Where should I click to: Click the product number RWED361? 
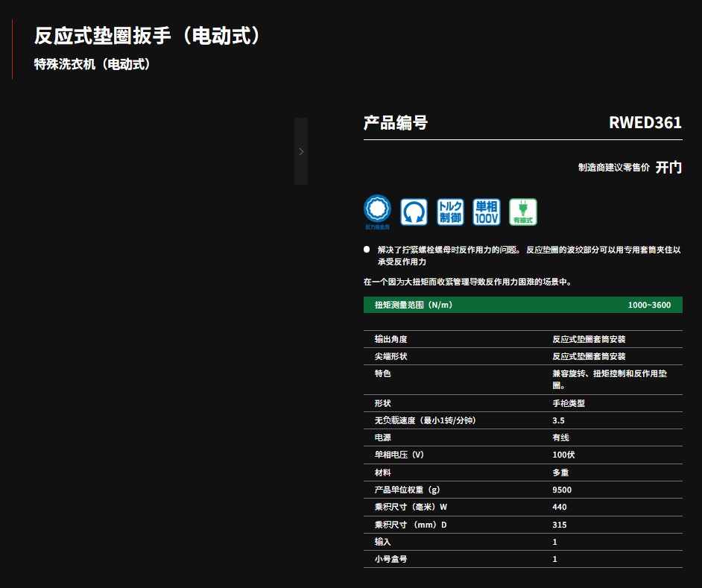point(645,123)
